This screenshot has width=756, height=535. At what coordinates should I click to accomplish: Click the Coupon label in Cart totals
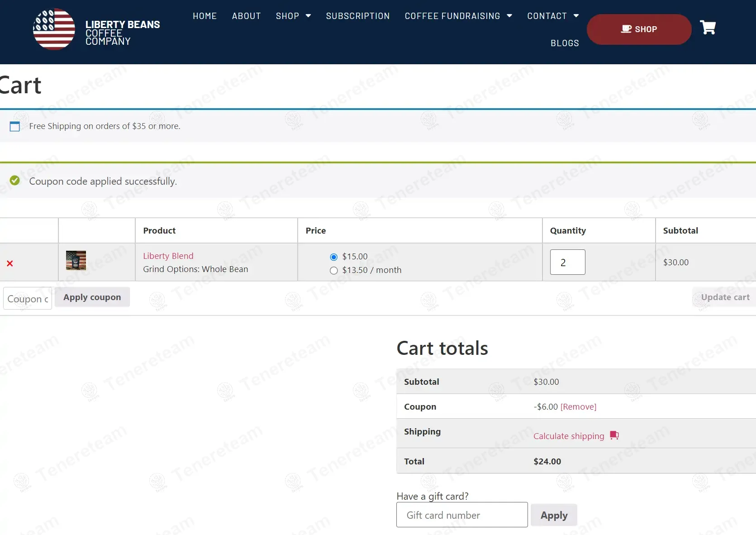(420, 407)
